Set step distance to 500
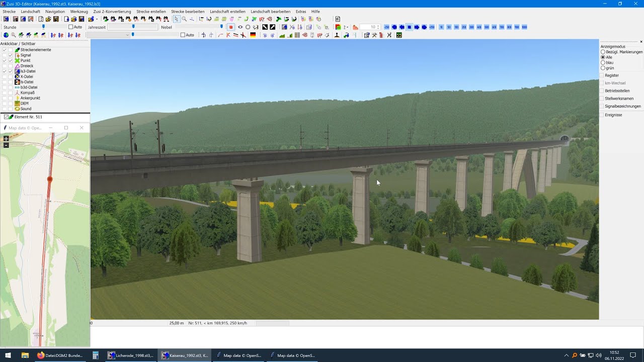Image resolution: width=644 pixels, height=362 pixels. 487,27
